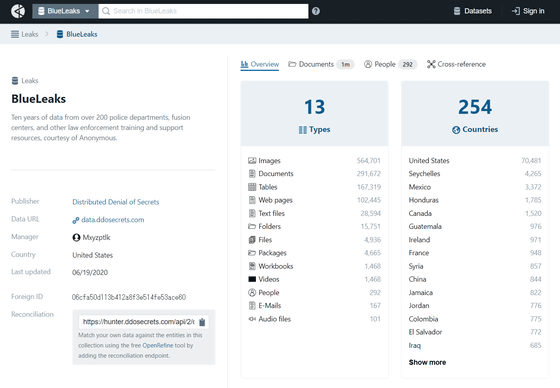Image resolution: width=560 pixels, height=388 pixels.
Task: Click the 167,319 Tables count
Action: [x=369, y=187]
